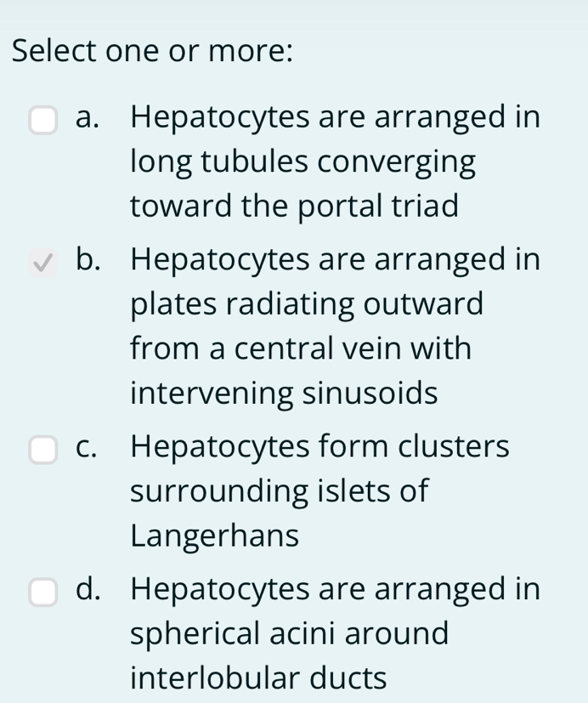Check the option a checkbox

click(42, 120)
